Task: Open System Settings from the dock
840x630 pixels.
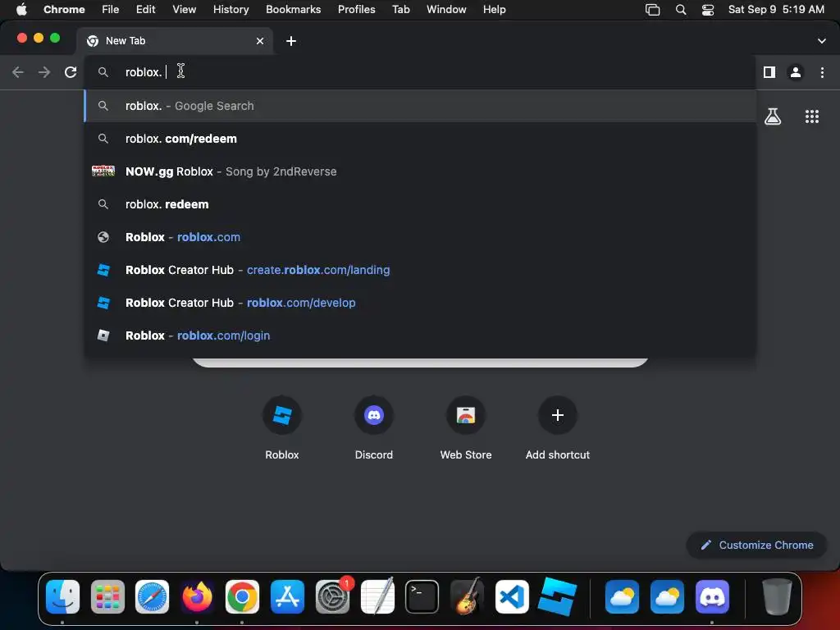Action: 333,597
